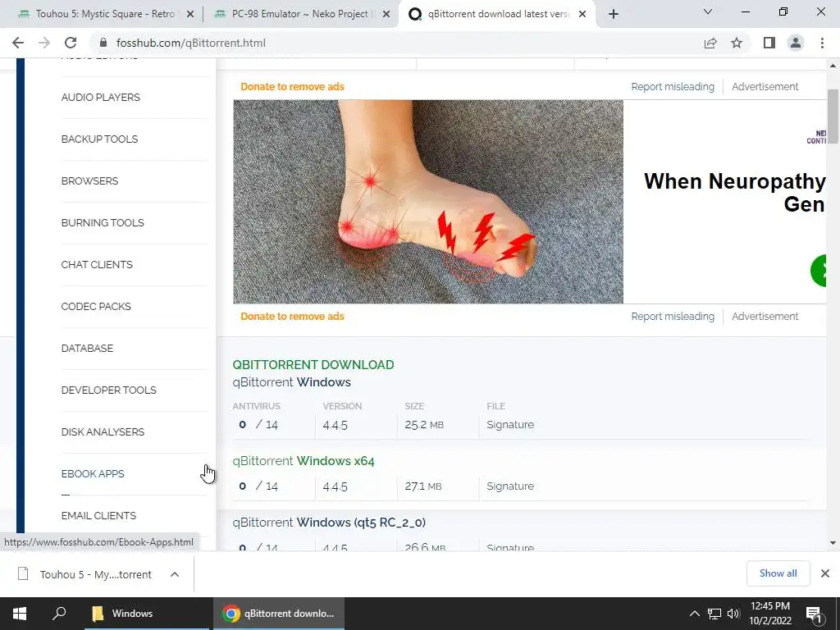Bookmark this page with star
840x630 pixels.
(x=737, y=43)
